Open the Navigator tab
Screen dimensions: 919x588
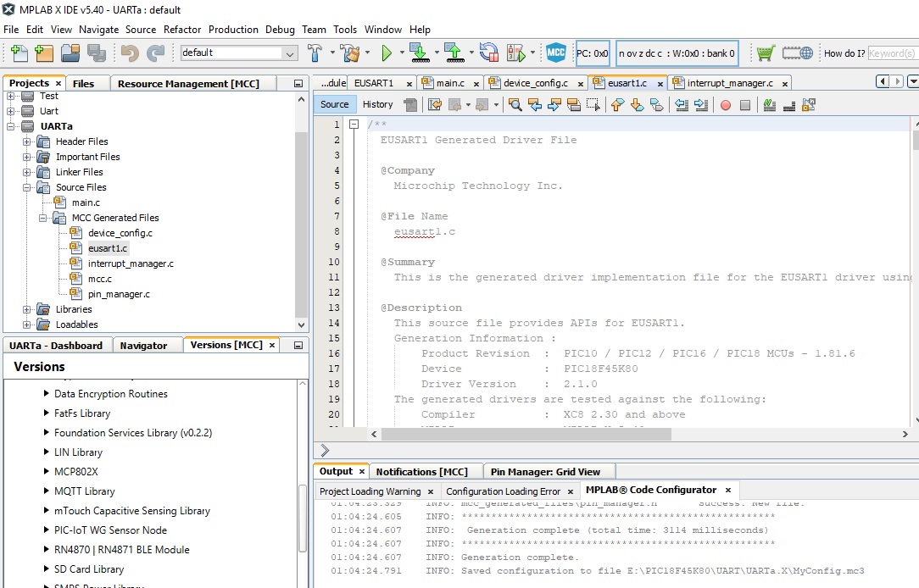(x=143, y=346)
